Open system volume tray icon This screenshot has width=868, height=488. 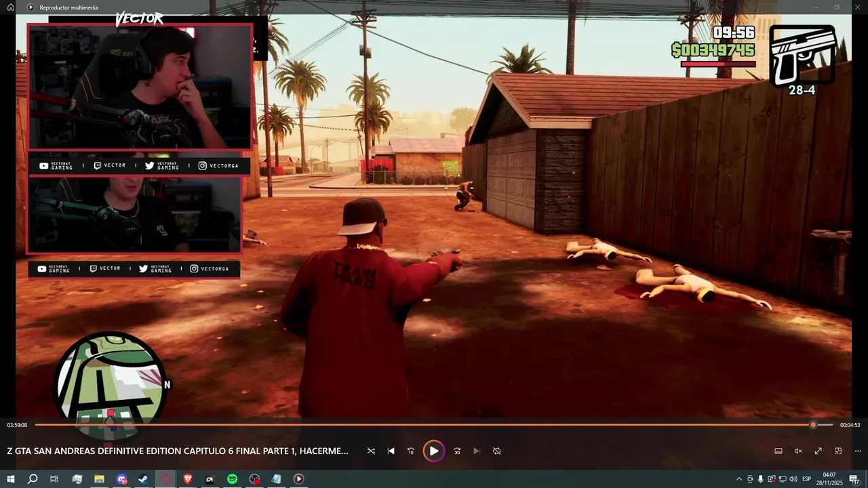pyautogui.click(x=793, y=479)
